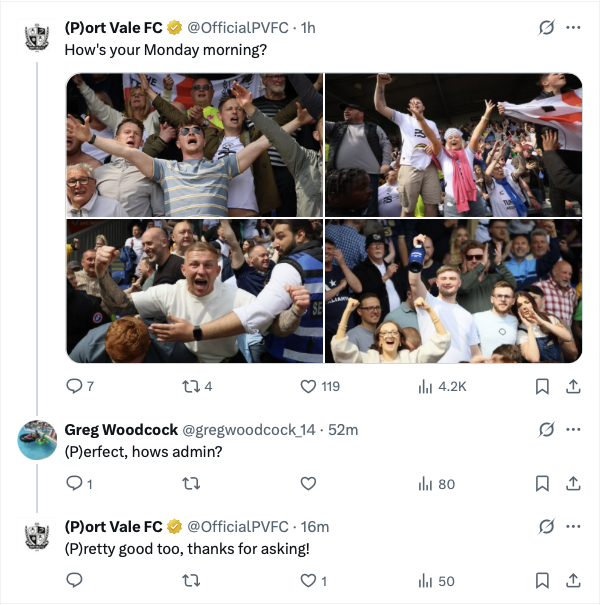Viewport: 601px width, 605px height.
Task: Bookmark the "How's your Monday morning?" post
Action: 542,386
